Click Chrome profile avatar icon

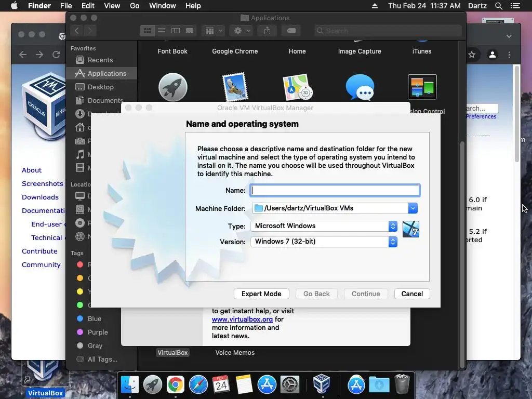493,54
